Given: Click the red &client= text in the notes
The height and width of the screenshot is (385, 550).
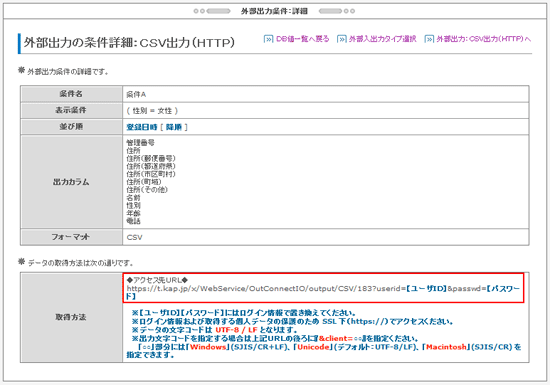Looking at the screenshot, I should (335, 338).
